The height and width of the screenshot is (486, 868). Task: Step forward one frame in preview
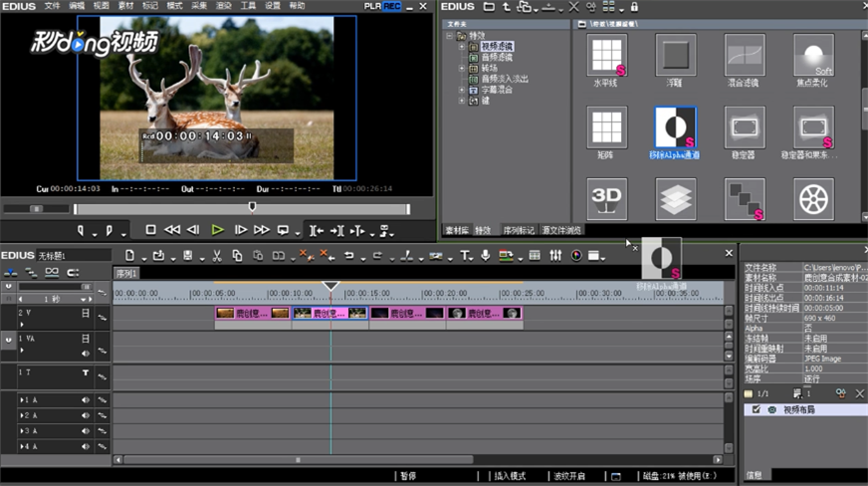tap(240, 230)
